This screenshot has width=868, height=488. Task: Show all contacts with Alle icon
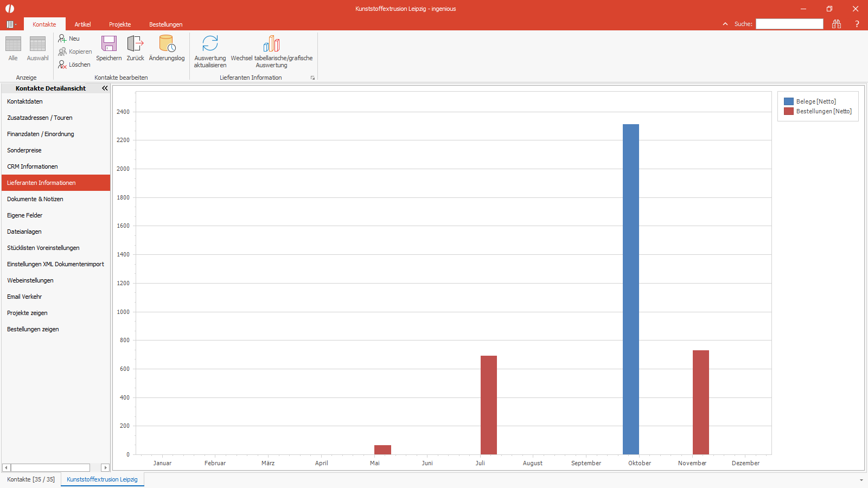point(13,44)
